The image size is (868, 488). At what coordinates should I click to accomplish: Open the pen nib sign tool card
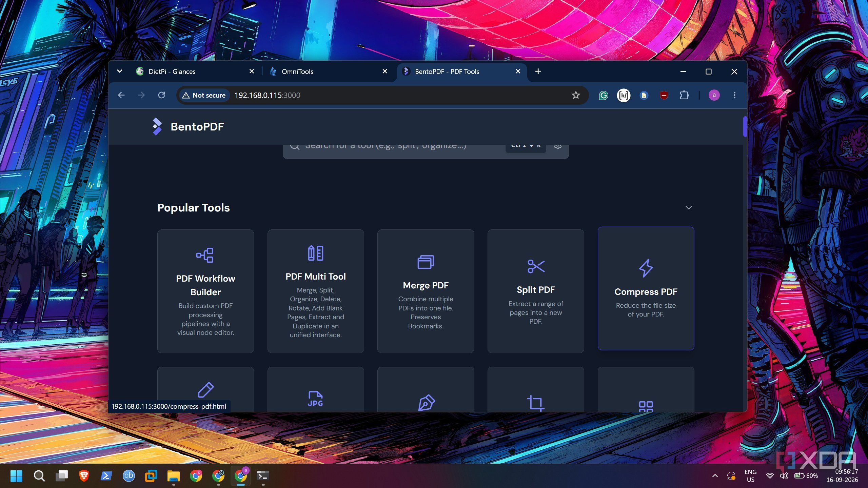426,389
